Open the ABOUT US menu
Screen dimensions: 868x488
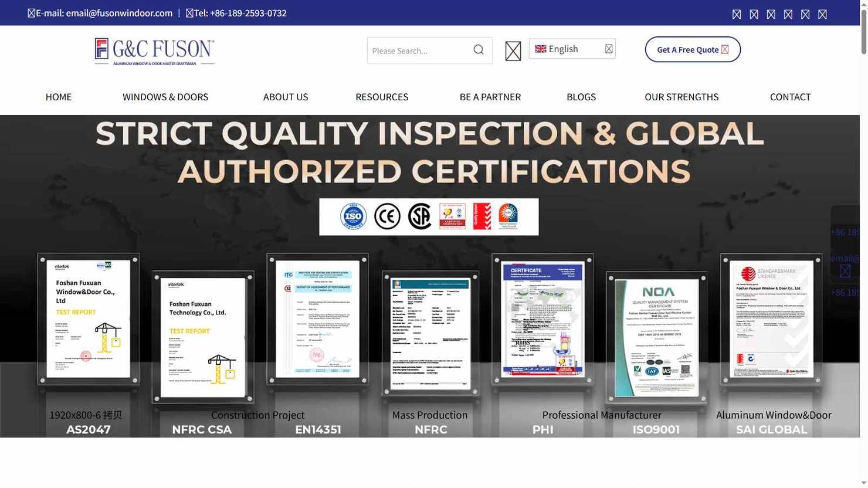point(286,97)
